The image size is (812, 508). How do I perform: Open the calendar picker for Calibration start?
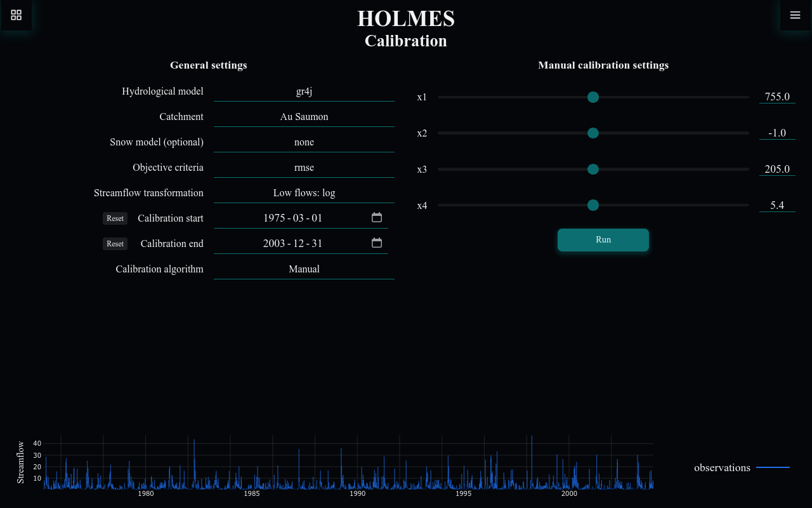tap(376, 217)
